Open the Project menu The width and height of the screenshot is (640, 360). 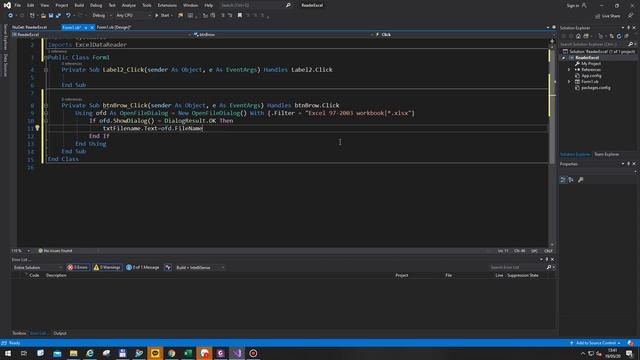coord(62,5)
